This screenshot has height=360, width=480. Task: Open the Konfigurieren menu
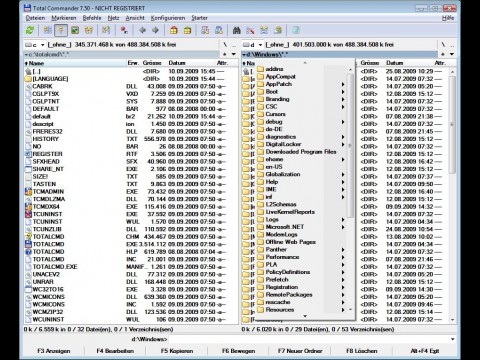click(168, 18)
